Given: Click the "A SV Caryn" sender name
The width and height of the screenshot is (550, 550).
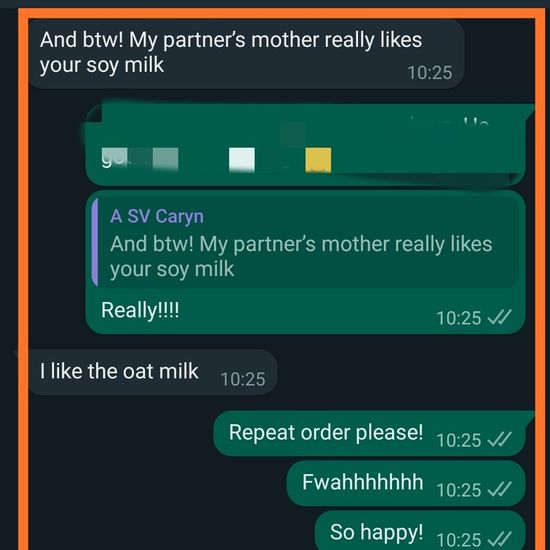Looking at the screenshot, I should pos(157,216).
